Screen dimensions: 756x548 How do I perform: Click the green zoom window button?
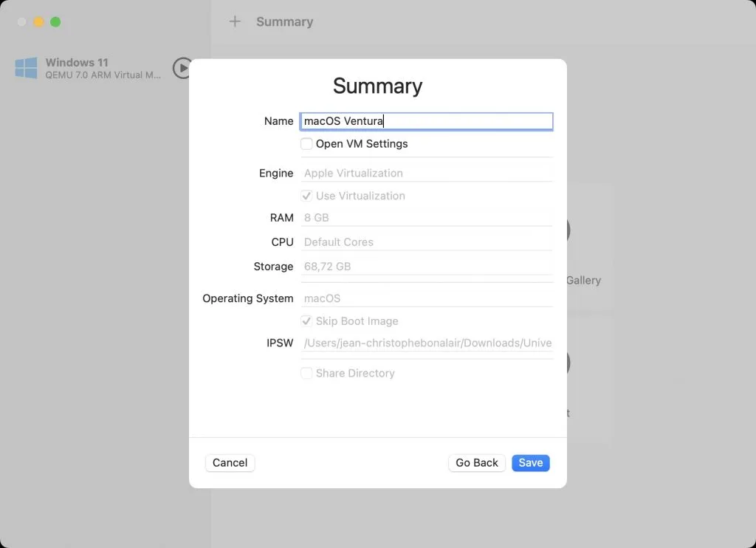(x=55, y=21)
